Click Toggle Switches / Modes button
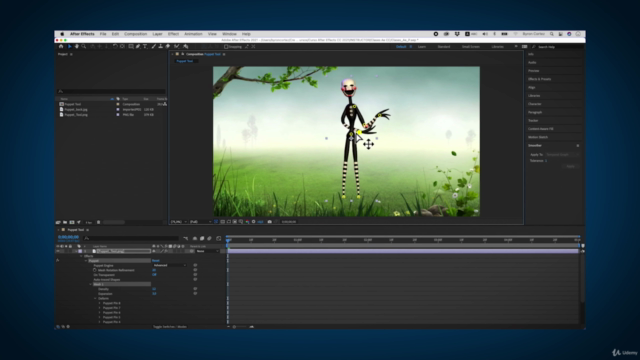Image resolution: width=640 pixels, height=360 pixels. [170, 327]
